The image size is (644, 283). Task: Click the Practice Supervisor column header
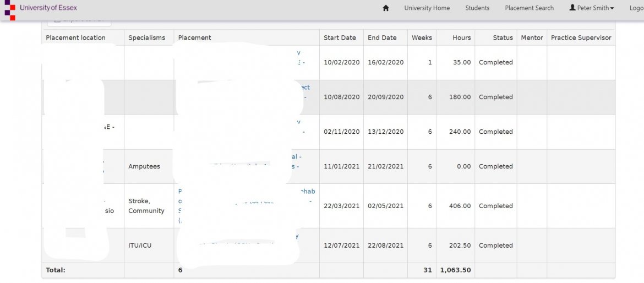click(x=581, y=38)
